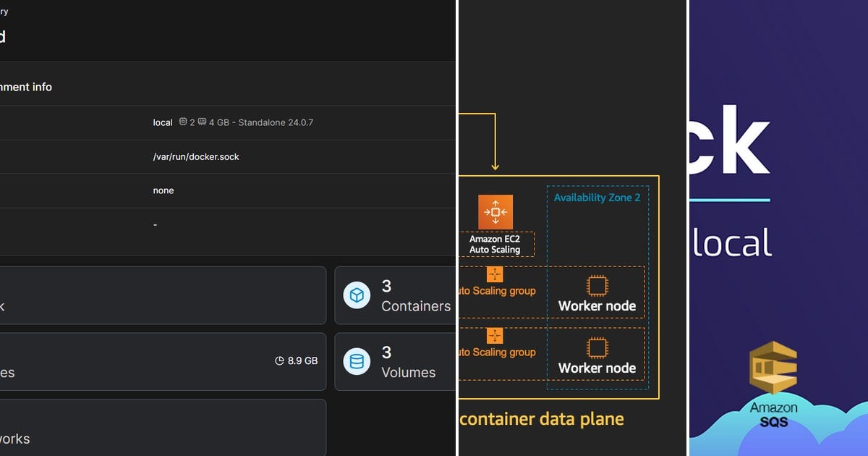Viewport: 868px width, 456px height.
Task: Click the Availability Zone 2 dashed region
Action: click(597, 197)
